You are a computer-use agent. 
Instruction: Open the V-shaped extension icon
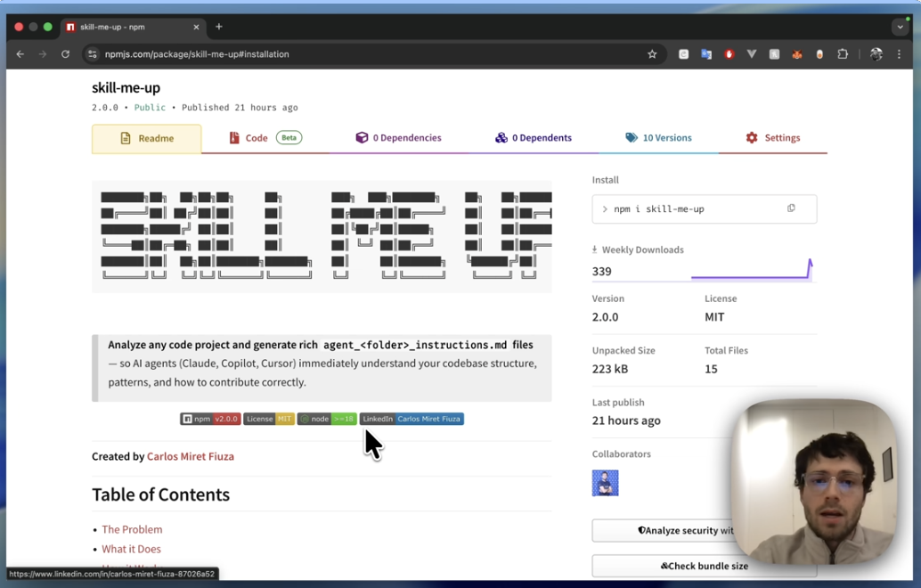pos(751,54)
